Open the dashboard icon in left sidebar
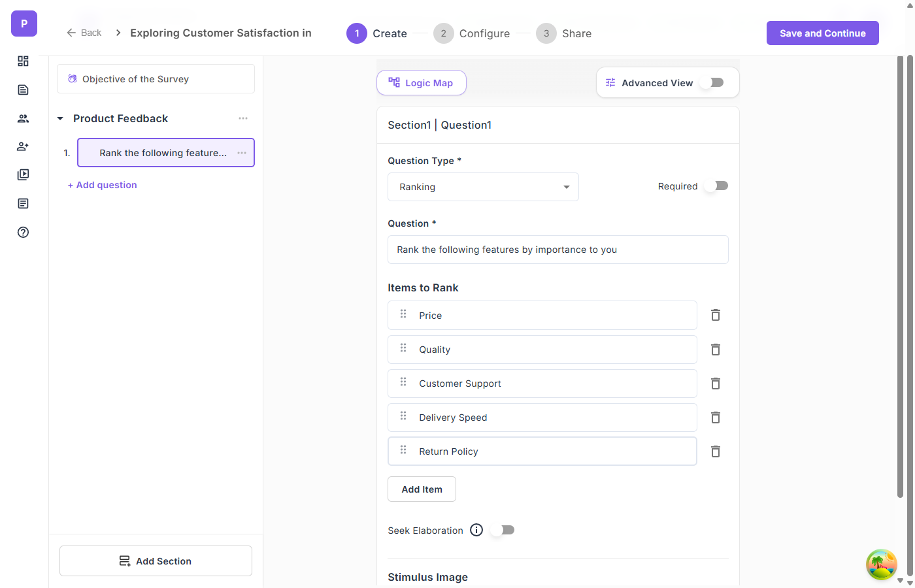Viewport: 915px width, 588px height. point(23,61)
